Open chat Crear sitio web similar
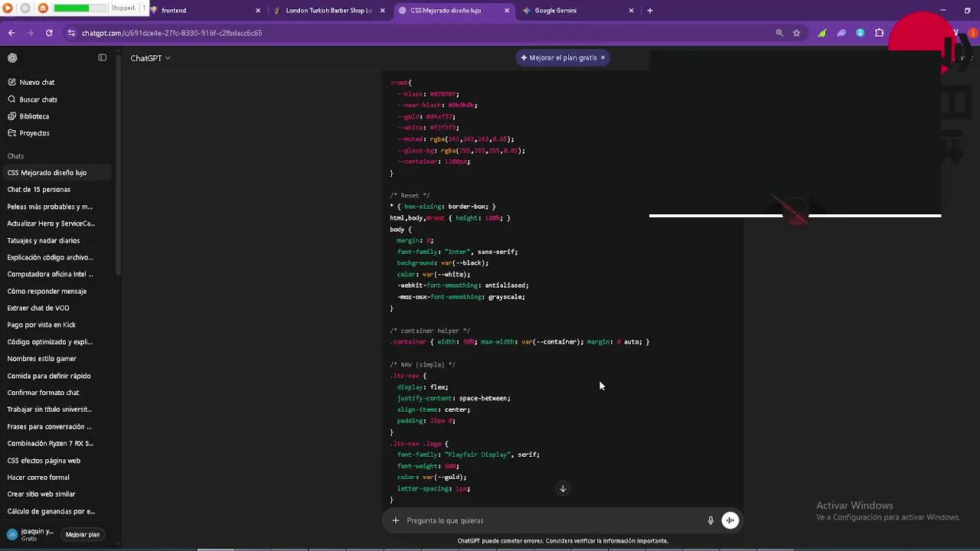This screenshot has width=980, height=551. pos(57,494)
